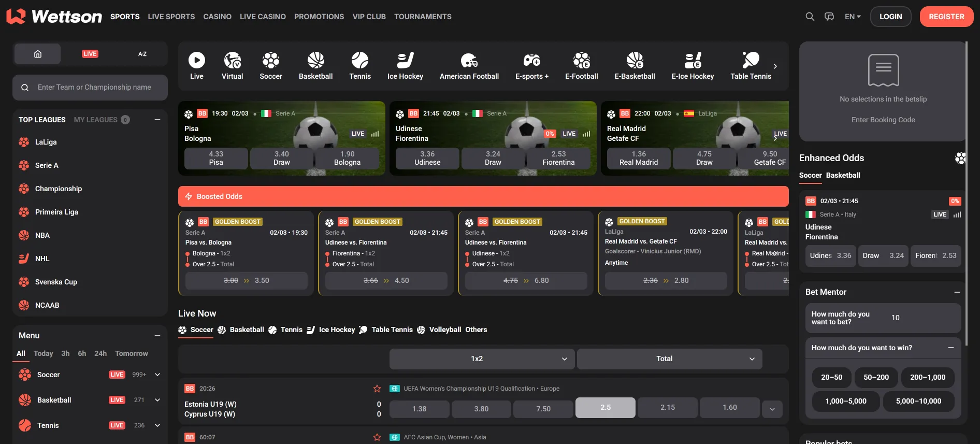This screenshot has height=444, width=980.
Task: Switch Enhanced Odds to Basketball tab
Action: click(843, 175)
